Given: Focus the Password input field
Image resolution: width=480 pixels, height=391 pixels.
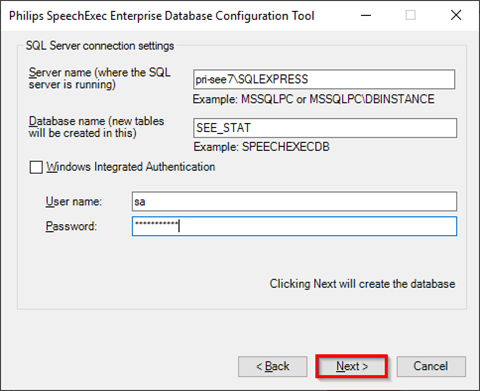Looking at the screenshot, I should point(294,226).
